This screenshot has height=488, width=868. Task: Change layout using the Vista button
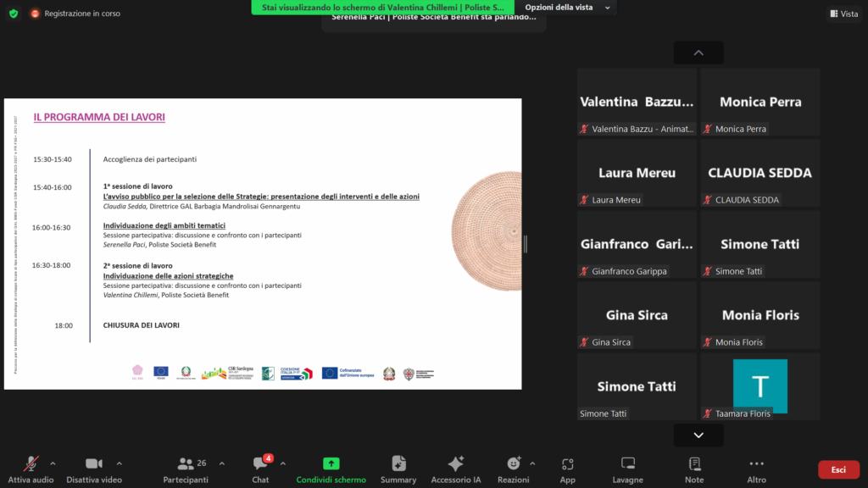click(x=844, y=14)
